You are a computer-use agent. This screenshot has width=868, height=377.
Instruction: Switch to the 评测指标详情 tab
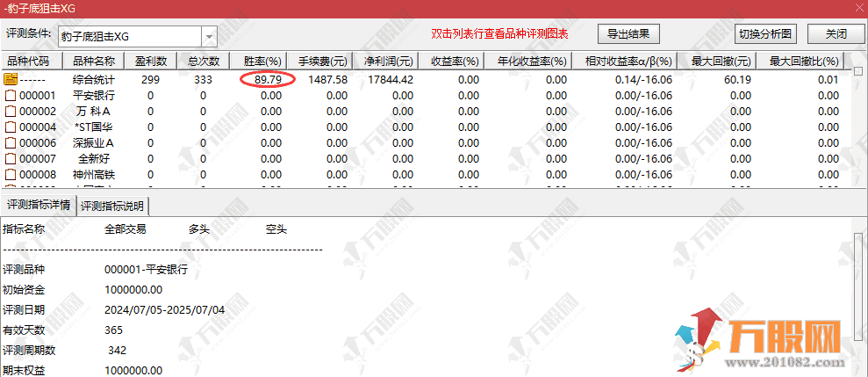tap(39, 205)
